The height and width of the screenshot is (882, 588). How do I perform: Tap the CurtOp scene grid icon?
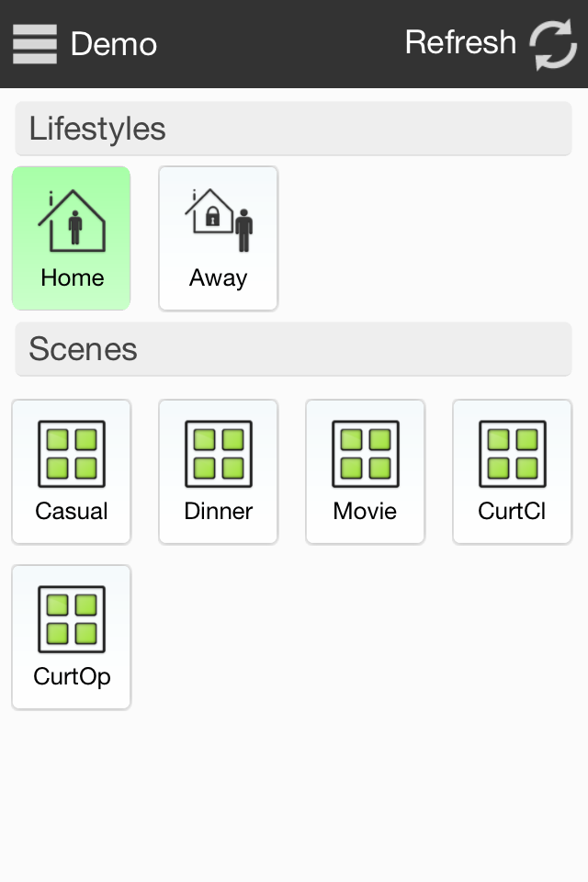(72, 619)
